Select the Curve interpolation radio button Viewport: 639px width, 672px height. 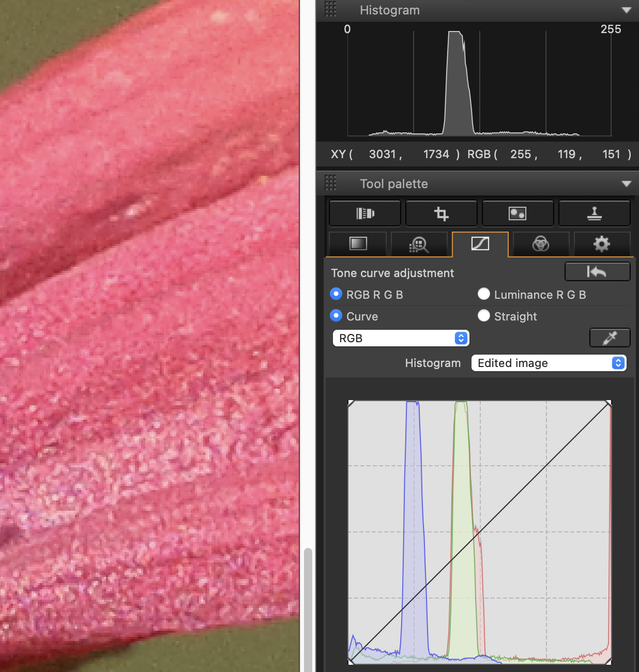click(336, 316)
